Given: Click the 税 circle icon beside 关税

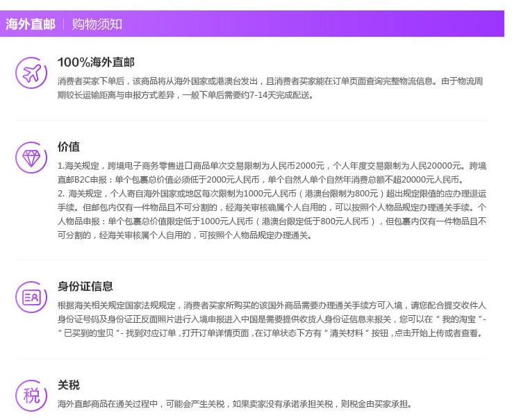Looking at the screenshot, I should 31,396.
